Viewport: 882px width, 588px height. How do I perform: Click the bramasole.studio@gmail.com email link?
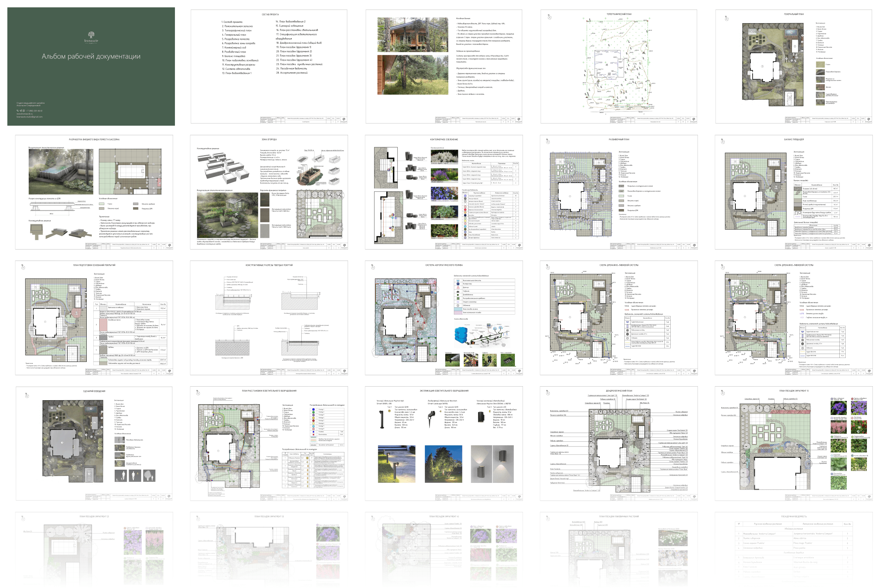[29, 116]
